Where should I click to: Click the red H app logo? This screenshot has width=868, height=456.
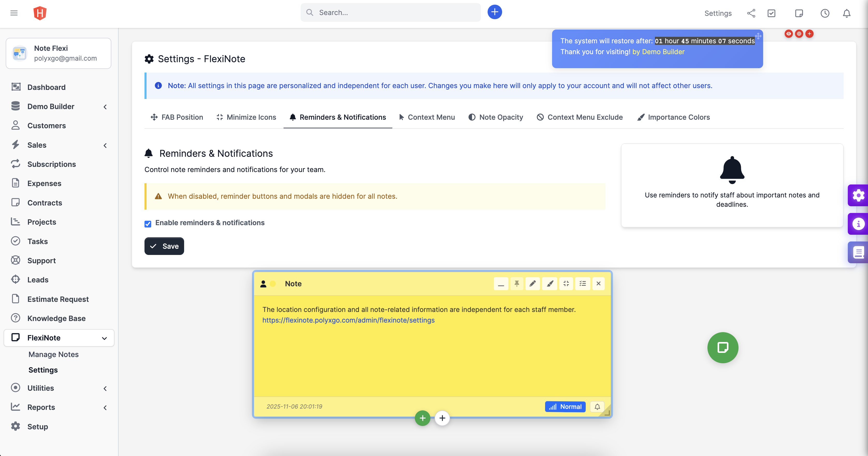(x=40, y=13)
